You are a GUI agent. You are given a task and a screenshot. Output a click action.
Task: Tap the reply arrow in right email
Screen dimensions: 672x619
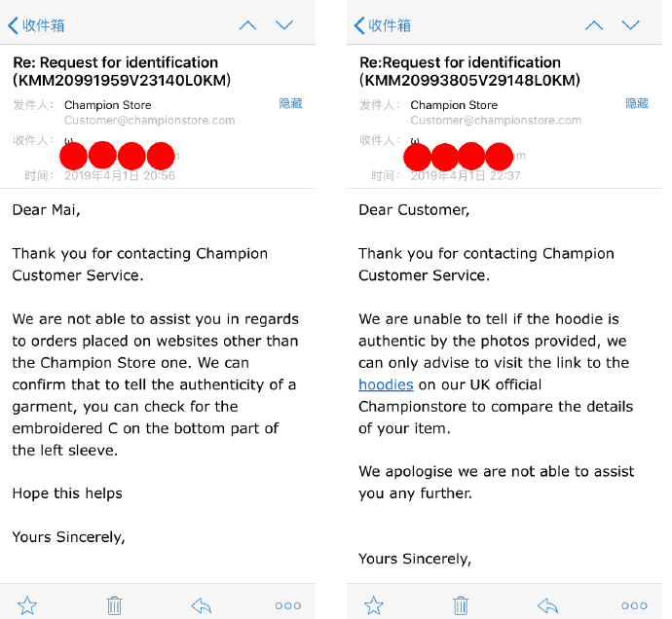(x=548, y=605)
